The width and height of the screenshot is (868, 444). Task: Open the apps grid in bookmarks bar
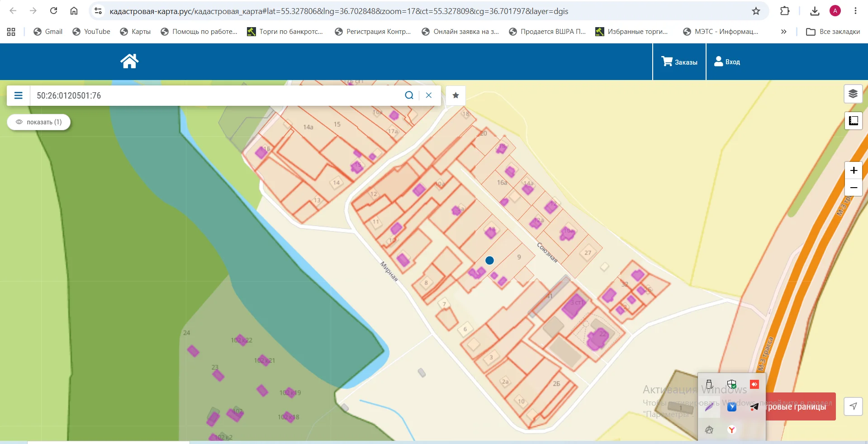click(11, 32)
